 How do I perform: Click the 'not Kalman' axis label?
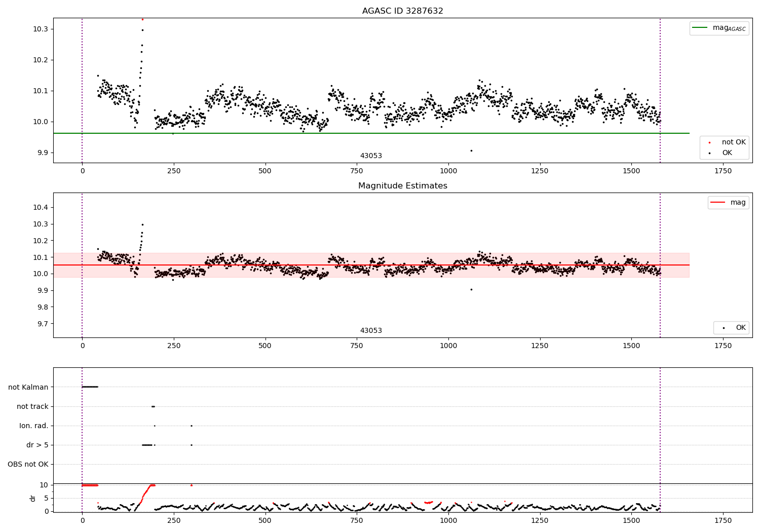[x=28, y=387]
